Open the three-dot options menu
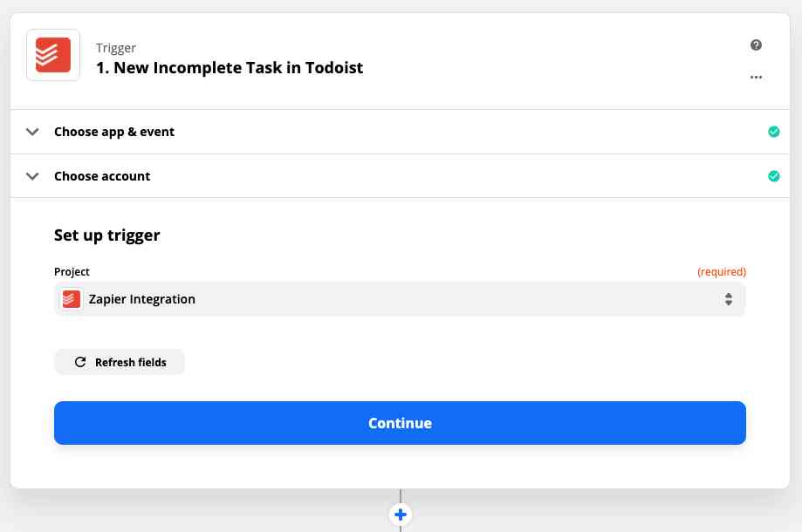 [x=756, y=77]
